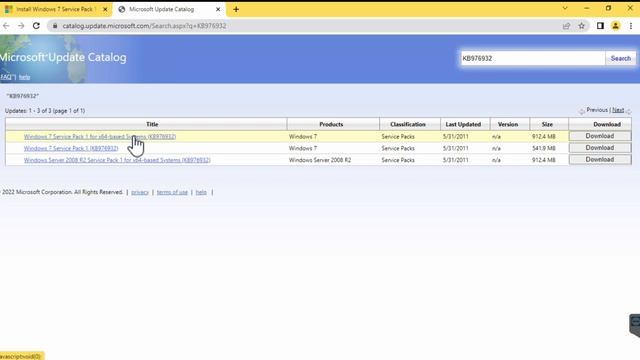The width and height of the screenshot is (640, 360).
Task: Click the padlock site info icon
Action: click(x=55, y=26)
